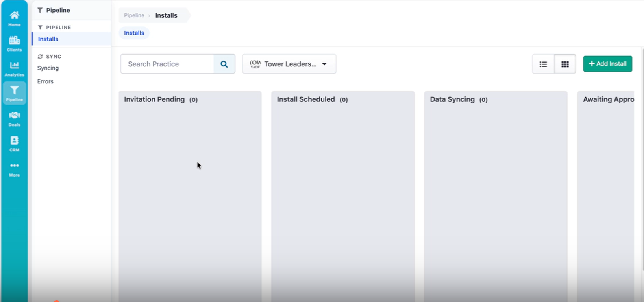Click the magnifier search button
Screen dimensions: 644x302
click(x=224, y=64)
